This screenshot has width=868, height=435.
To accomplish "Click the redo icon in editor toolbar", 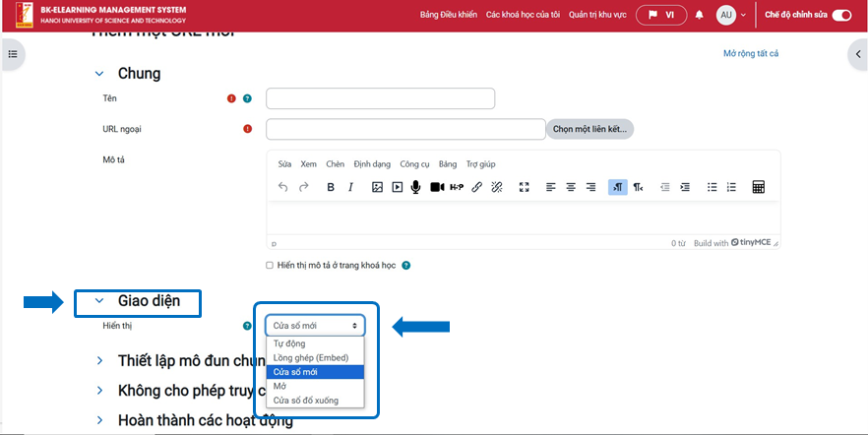I will pyautogui.click(x=303, y=187).
